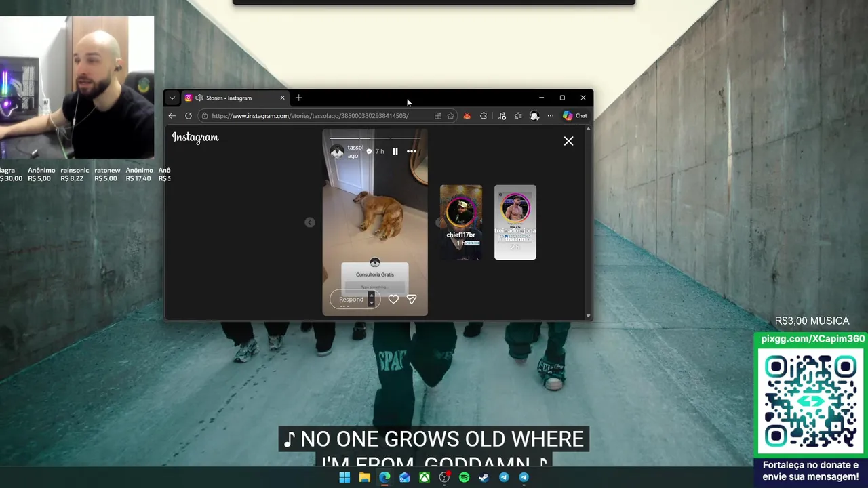Switch to the Stories • Instagram tab
The width and height of the screenshot is (868, 488).
pyautogui.click(x=235, y=98)
